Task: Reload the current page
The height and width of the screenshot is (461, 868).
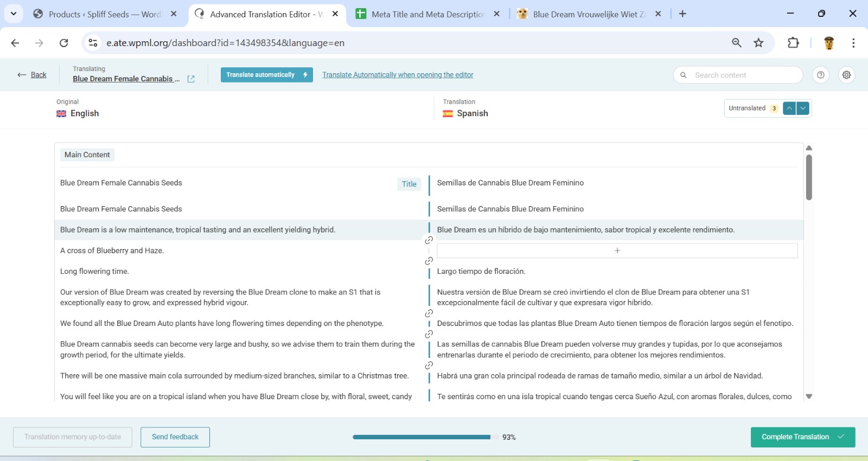Action: tap(63, 43)
